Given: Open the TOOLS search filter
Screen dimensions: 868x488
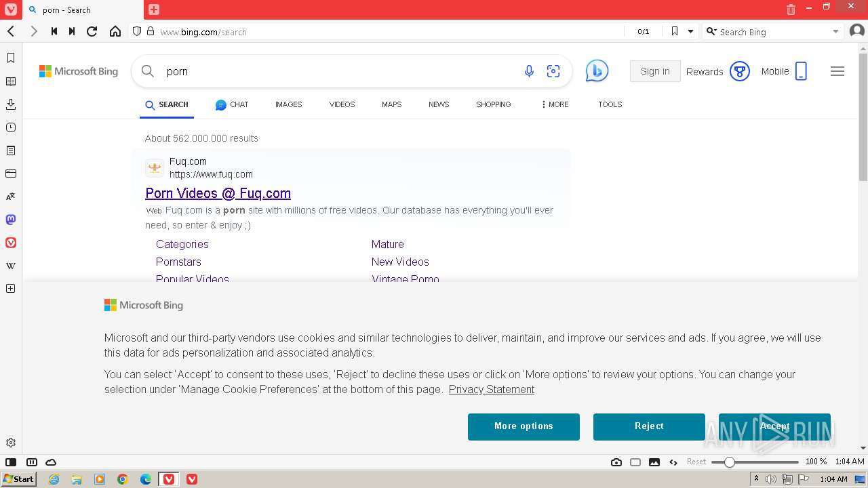Looking at the screenshot, I should click(610, 104).
